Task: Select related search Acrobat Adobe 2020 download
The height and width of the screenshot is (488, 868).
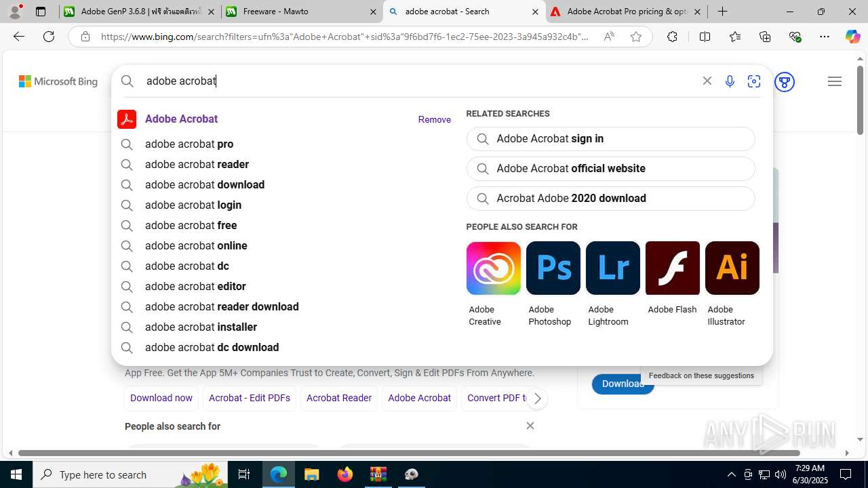Action: tap(610, 198)
